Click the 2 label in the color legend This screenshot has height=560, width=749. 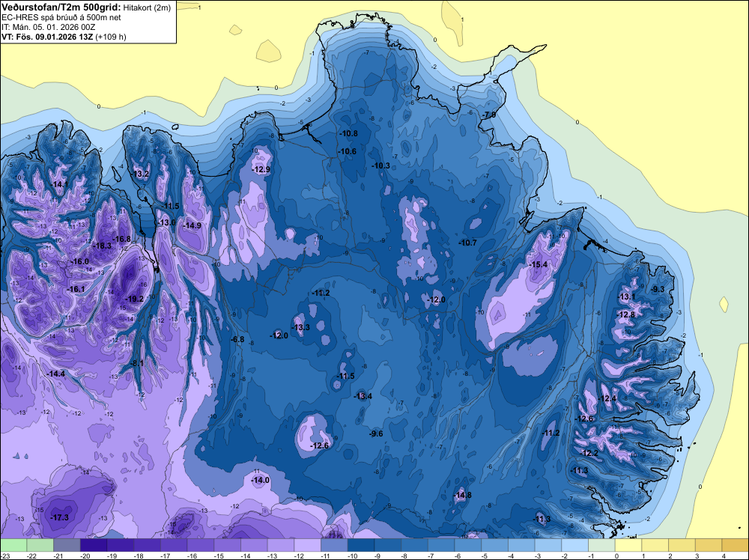tap(670, 556)
